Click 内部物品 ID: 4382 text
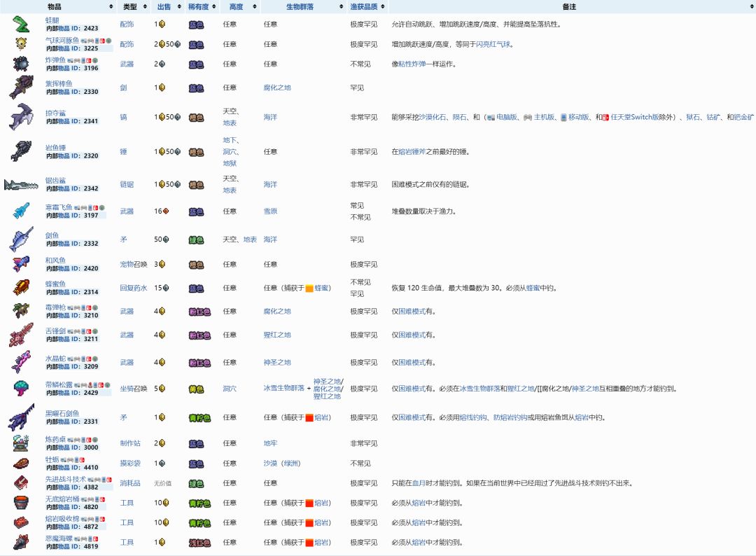This screenshot has width=756, height=556. [x=72, y=487]
